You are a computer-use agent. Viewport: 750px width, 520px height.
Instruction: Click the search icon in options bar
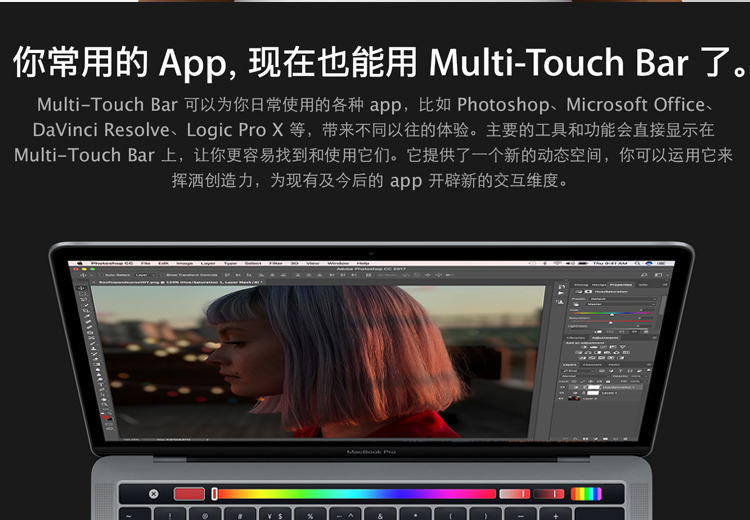643,273
